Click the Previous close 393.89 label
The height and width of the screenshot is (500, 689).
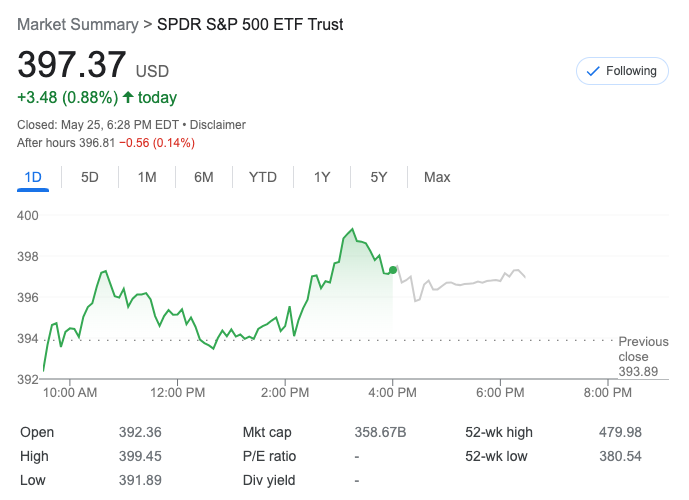(643, 356)
